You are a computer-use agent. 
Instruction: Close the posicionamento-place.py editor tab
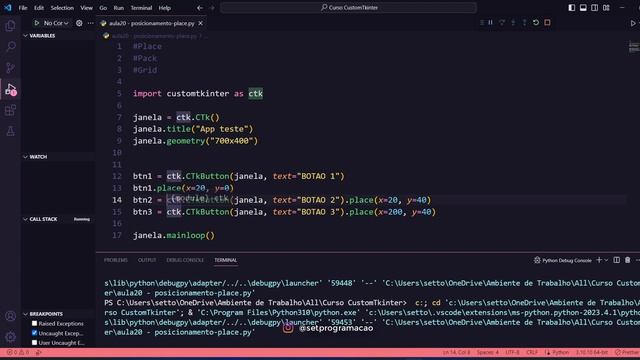coord(200,23)
